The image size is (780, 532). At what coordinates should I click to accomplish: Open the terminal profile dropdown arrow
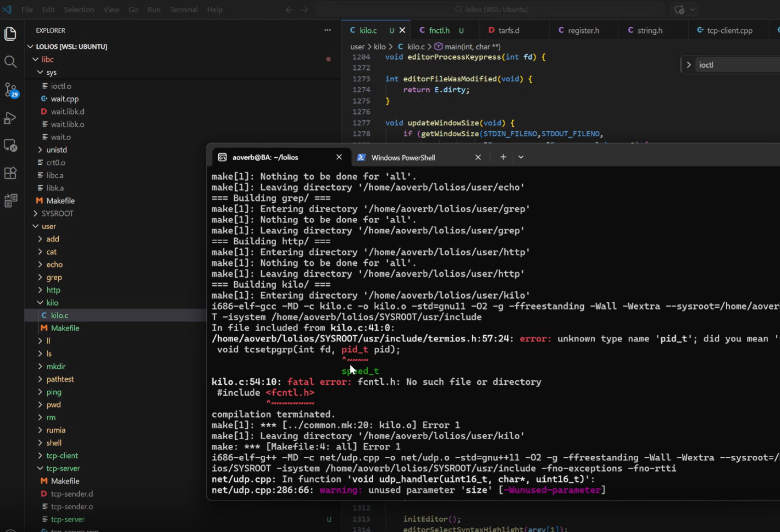tap(521, 157)
